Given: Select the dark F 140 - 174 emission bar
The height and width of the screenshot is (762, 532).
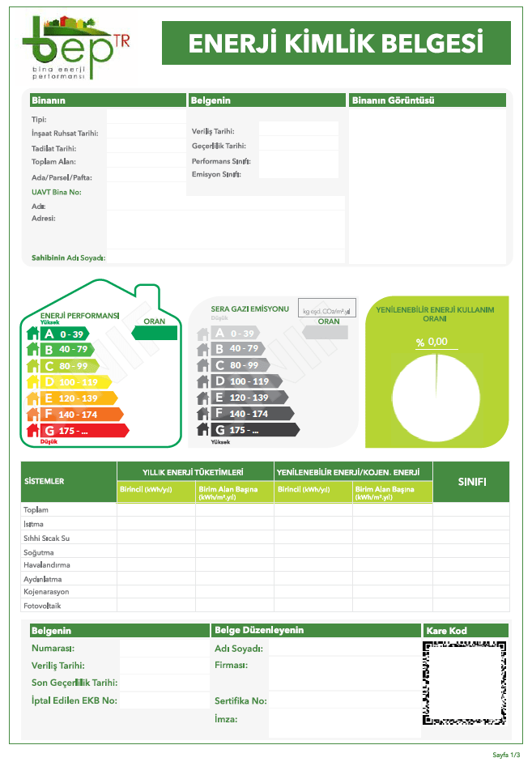Looking at the screenshot, I should [x=252, y=414].
